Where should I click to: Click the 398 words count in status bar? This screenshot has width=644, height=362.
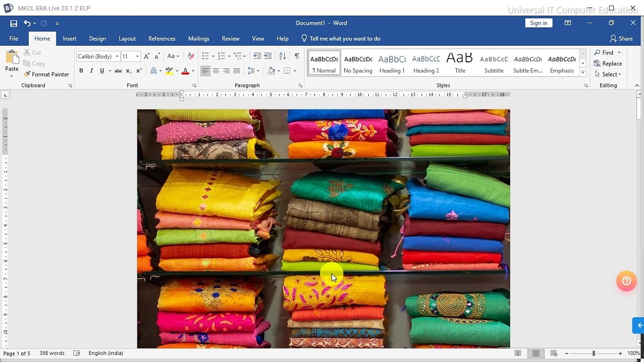[x=52, y=353]
